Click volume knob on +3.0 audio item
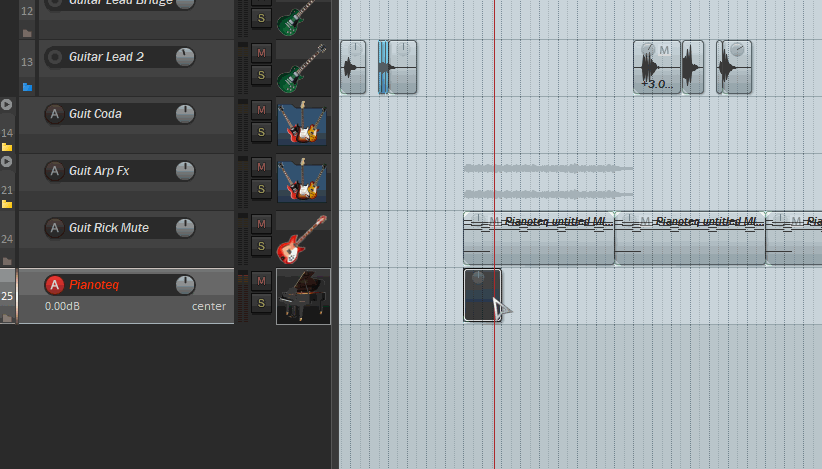 [x=648, y=50]
